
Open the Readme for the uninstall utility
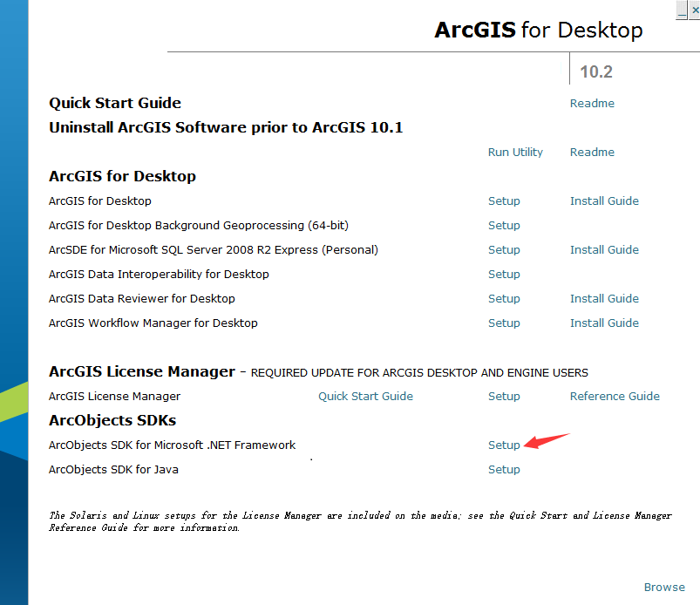pyautogui.click(x=592, y=152)
